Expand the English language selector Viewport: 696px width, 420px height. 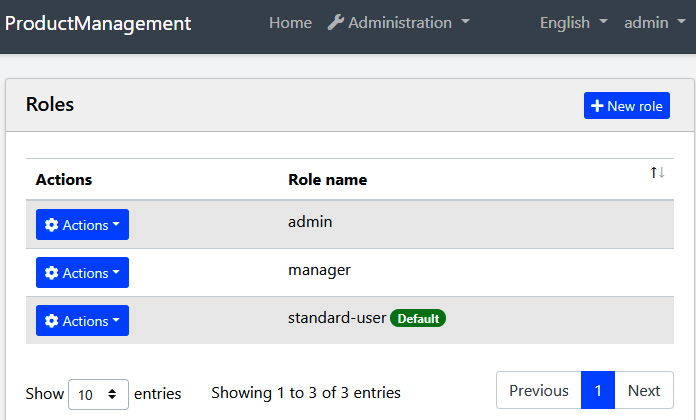pos(573,22)
